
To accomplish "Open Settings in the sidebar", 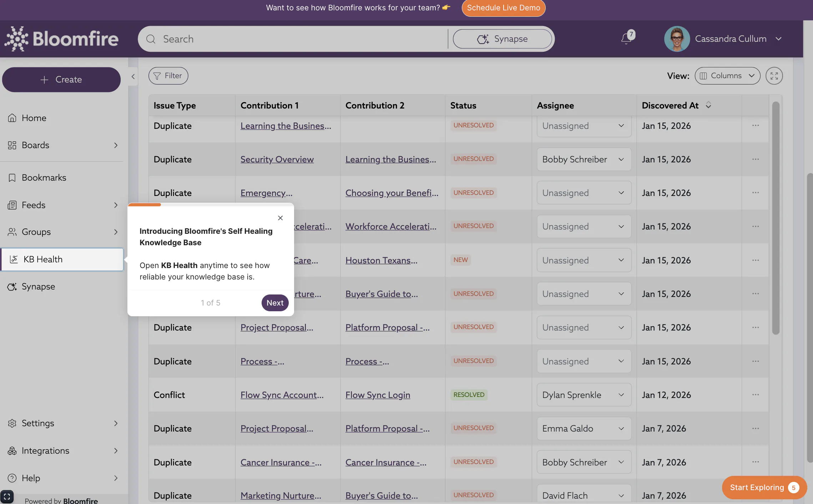I will click(38, 423).
